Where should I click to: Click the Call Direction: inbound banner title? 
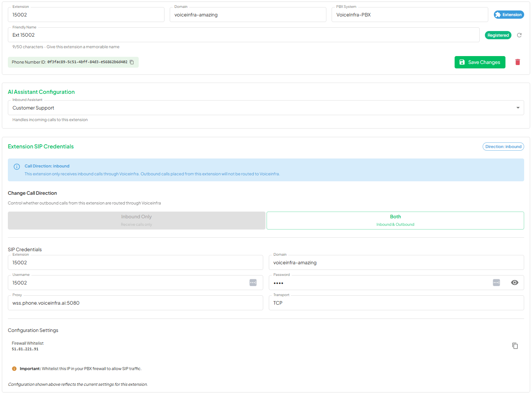coord(47,166)
